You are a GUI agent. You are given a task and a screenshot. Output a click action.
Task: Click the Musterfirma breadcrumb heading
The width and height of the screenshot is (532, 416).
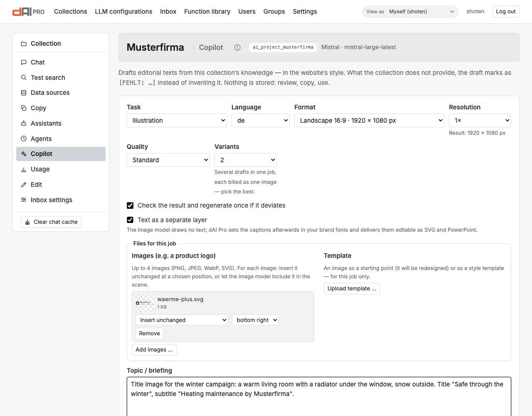(155, 47)
